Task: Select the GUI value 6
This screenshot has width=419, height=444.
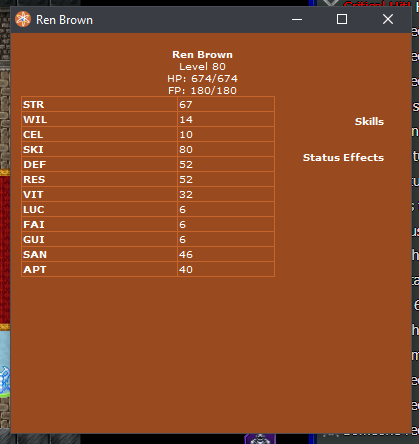Action: 182,240
